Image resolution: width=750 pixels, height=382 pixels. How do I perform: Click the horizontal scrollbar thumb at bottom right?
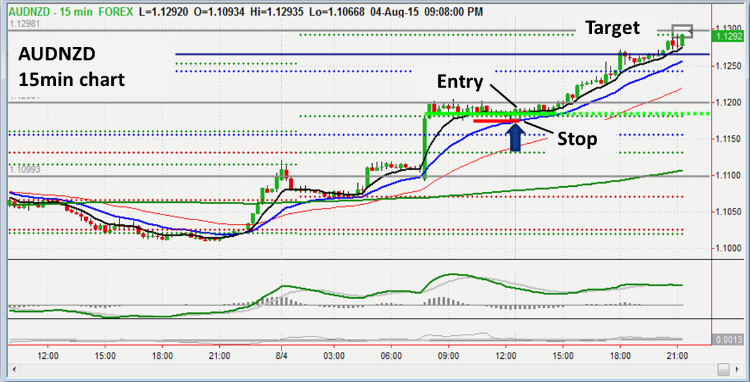click(724, 370)
